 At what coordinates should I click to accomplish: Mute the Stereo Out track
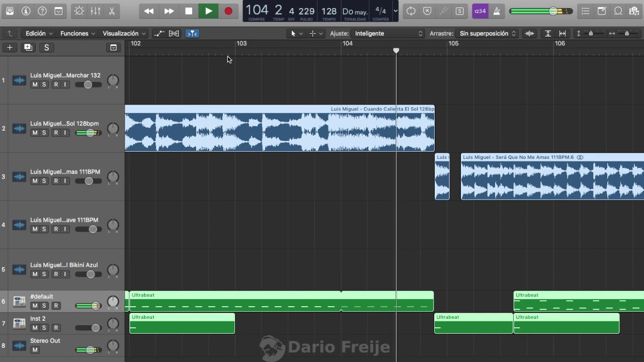tap(35, 350)
